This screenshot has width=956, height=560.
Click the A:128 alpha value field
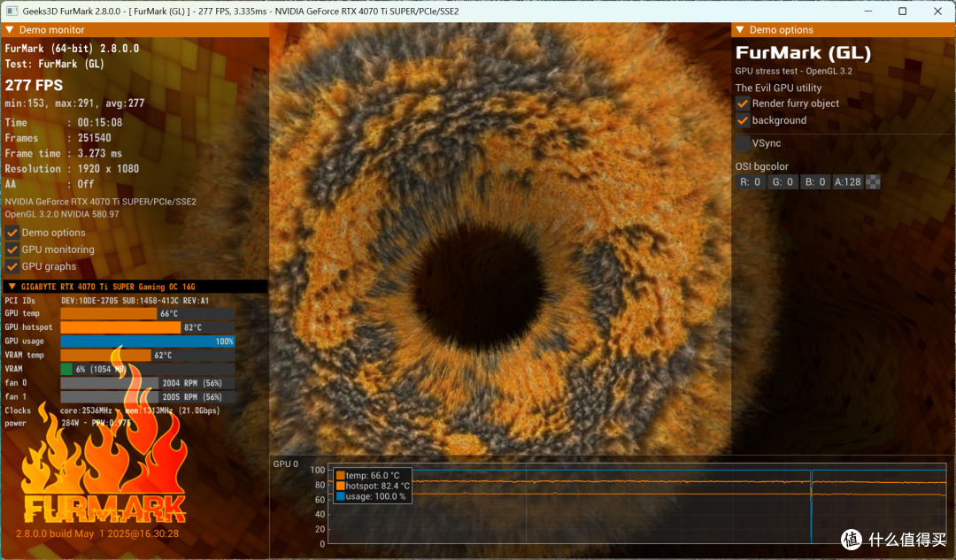[x=847, y=182]
